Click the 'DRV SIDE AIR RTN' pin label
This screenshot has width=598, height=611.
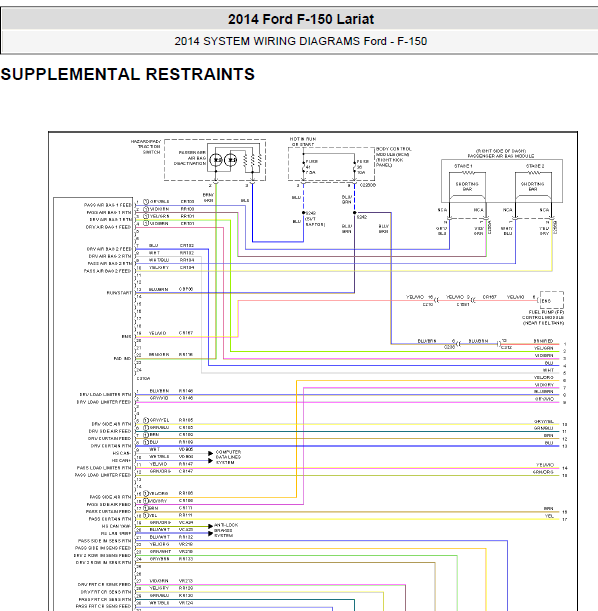point(111,424)
